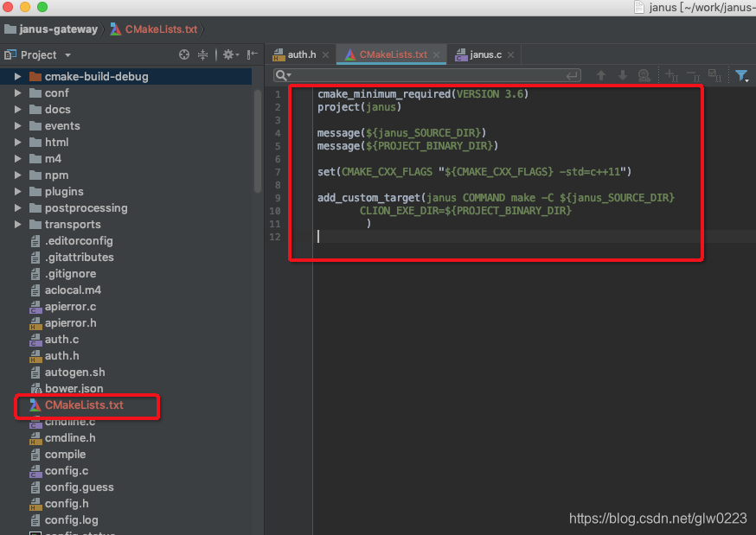Select config.h file
Screen dimensions: 756x535
point(67,503)
